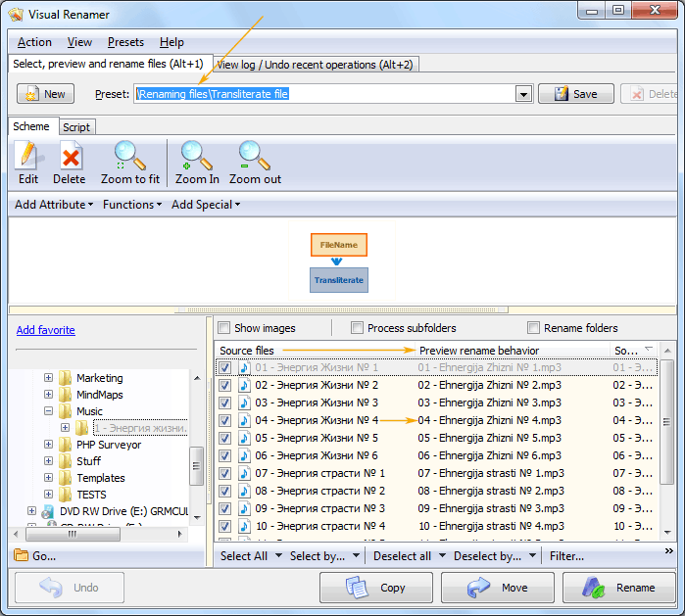Click music note icon of file 02
The width and height of the screenshot is (685, 616).
(x=244, y=386)
